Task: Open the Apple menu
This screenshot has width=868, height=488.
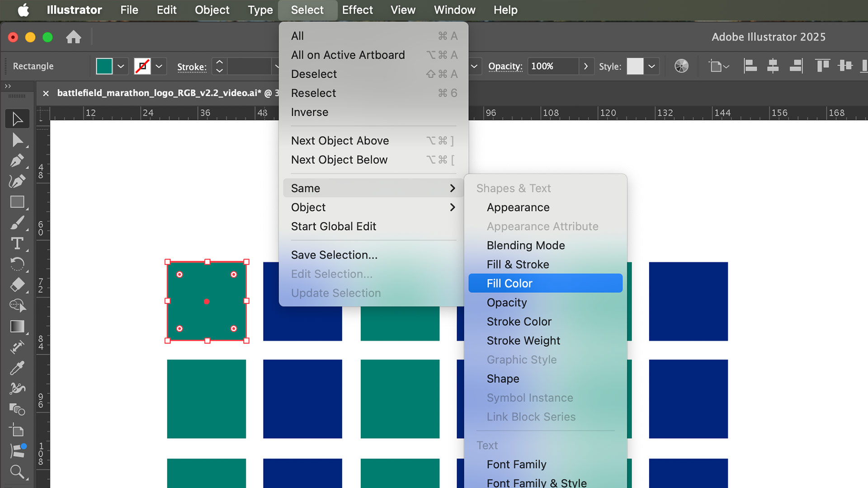Action: point(24,10)
